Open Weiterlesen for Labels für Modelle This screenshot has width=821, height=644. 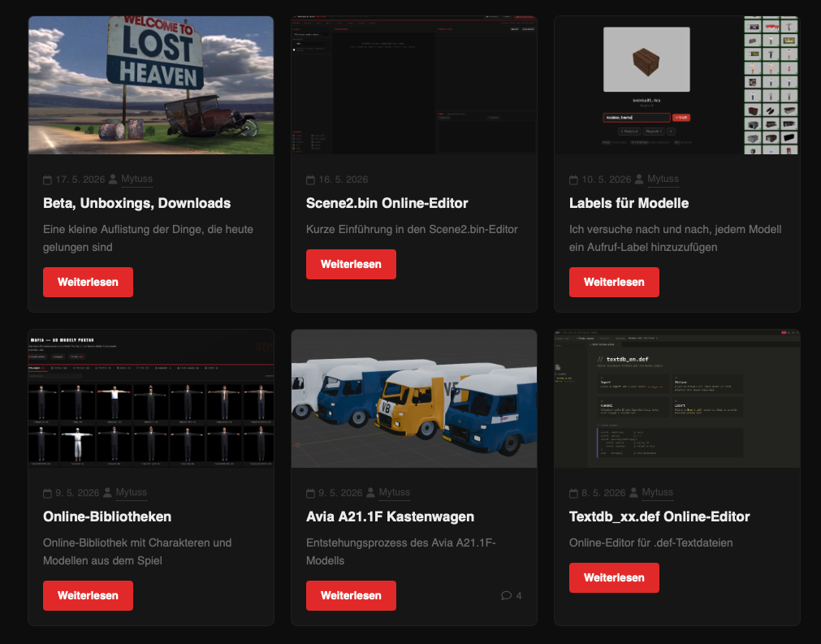pos(614,283)
